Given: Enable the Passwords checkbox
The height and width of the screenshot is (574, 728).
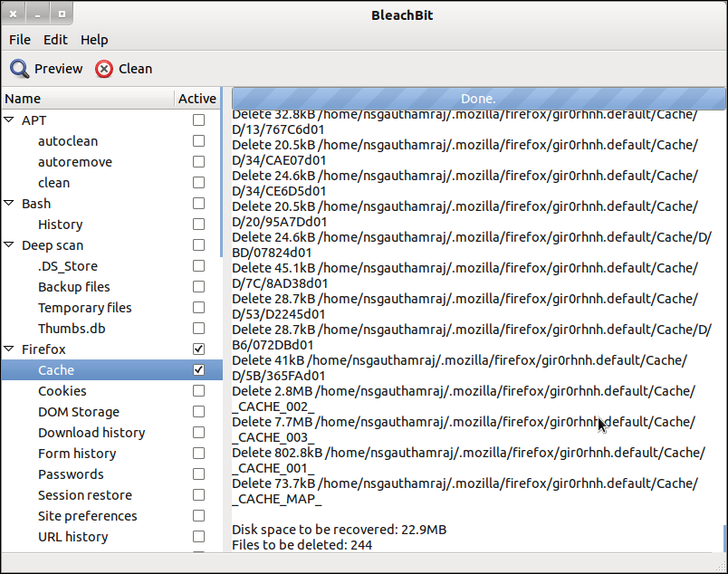Looking at the screenshot, I should pyautogui.click(x=198, y=474).
